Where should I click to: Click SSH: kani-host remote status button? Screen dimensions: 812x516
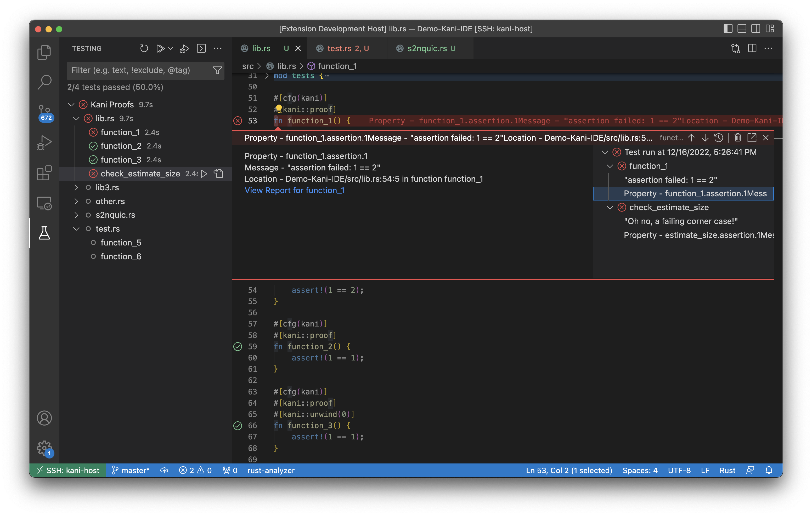[x=68, y=470]
